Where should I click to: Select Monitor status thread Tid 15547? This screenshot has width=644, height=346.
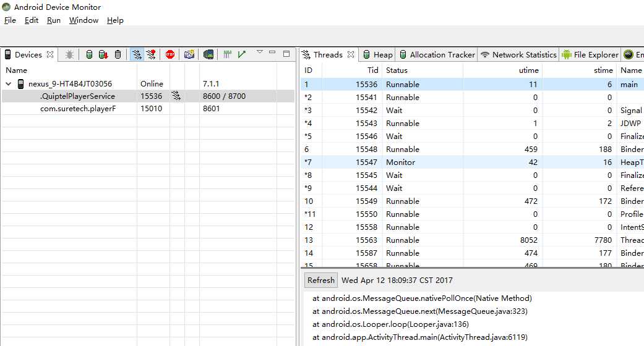coord(472,162)
